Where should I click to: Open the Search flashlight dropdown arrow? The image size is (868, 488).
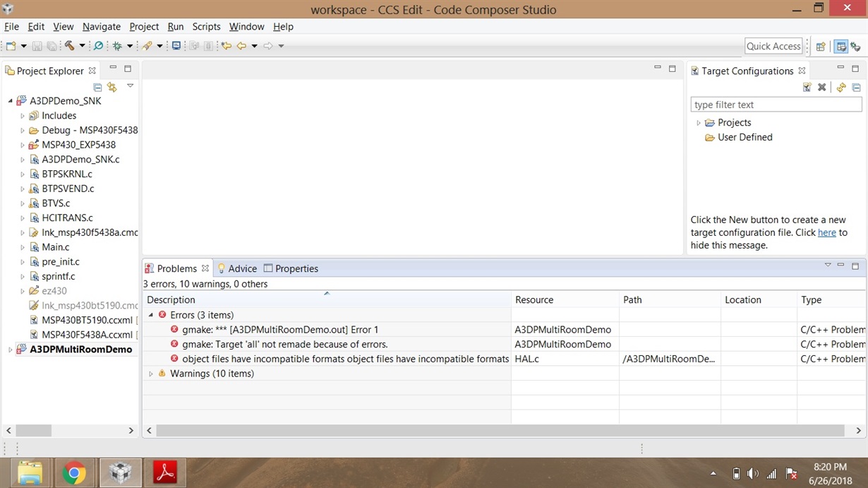pos(159,46)
